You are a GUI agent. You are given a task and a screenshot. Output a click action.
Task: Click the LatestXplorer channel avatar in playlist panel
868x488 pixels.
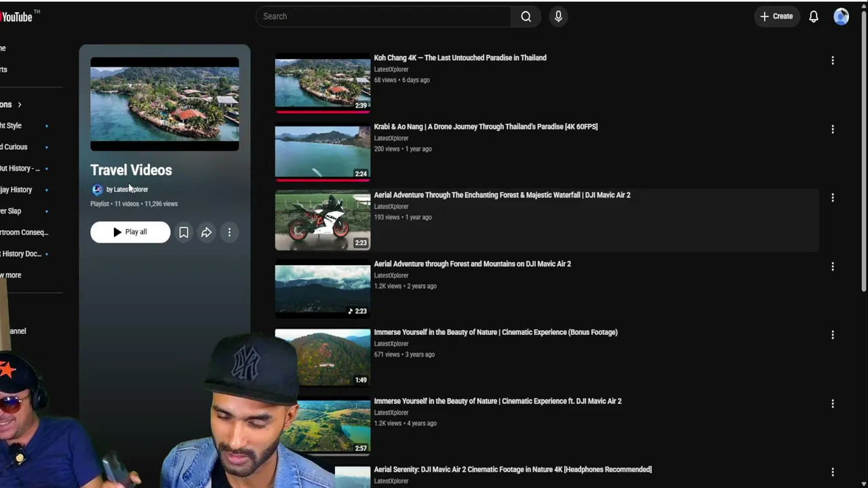[x=97, y=190]
